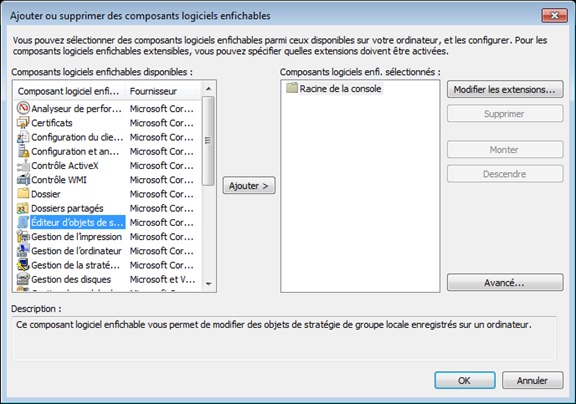Select the Gestion de l'ordinateur row text
This screenshot has height=404, width=576.
76,251
